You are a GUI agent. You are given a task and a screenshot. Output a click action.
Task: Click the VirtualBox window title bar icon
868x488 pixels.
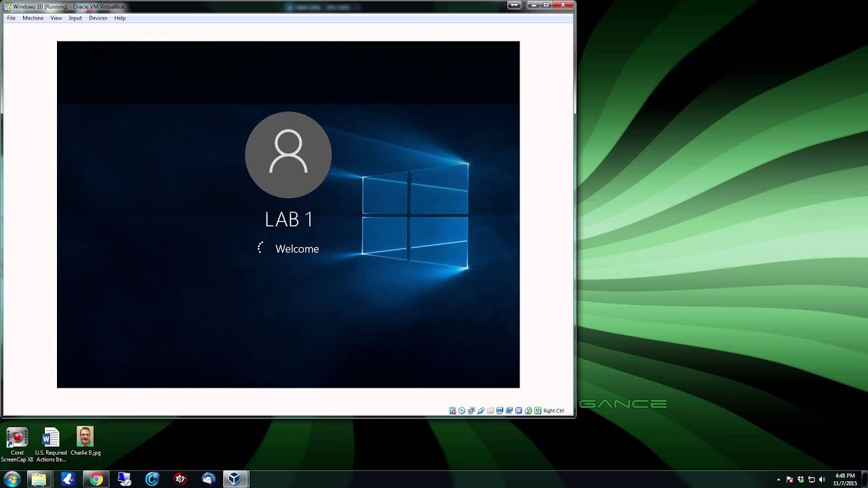click(7, 6)
